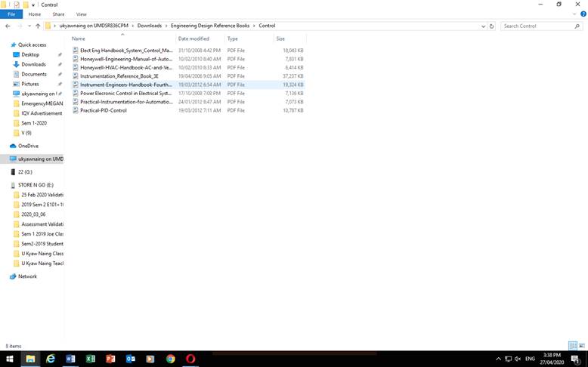Viewport: 588px width, 367px height.
Task: Open the notification center icon
Action: 576,359
